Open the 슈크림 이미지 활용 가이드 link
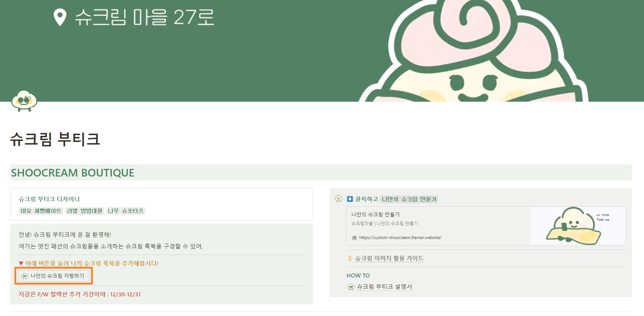This screenshot has width=644, height=316. point(389,258)
